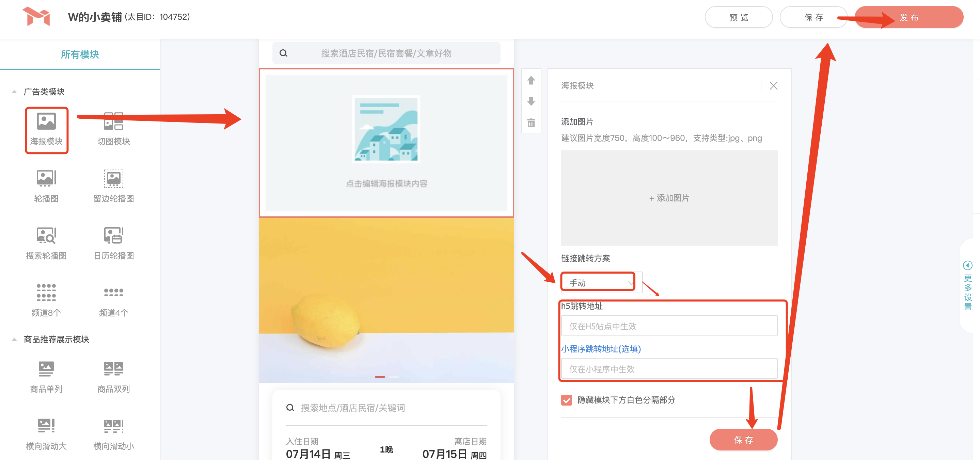Select the 切图模块 slice module icon
Viewport: 980px width, 460px height.
pos(113,121)
